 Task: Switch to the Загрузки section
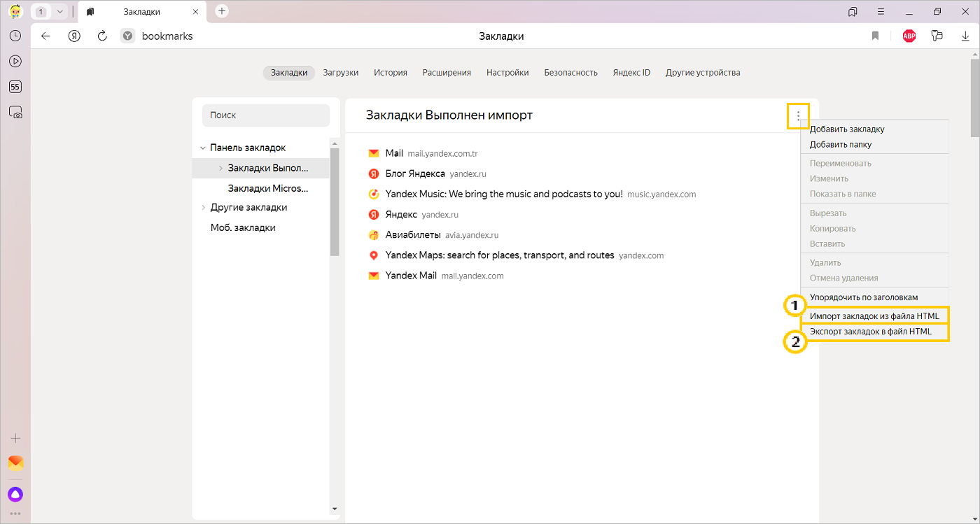pos(341,73)
